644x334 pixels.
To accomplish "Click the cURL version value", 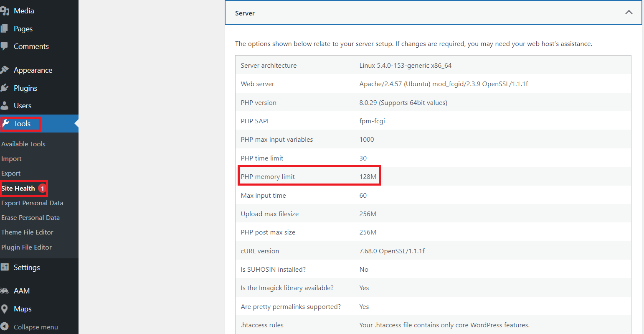I will [x=392, y=251].
